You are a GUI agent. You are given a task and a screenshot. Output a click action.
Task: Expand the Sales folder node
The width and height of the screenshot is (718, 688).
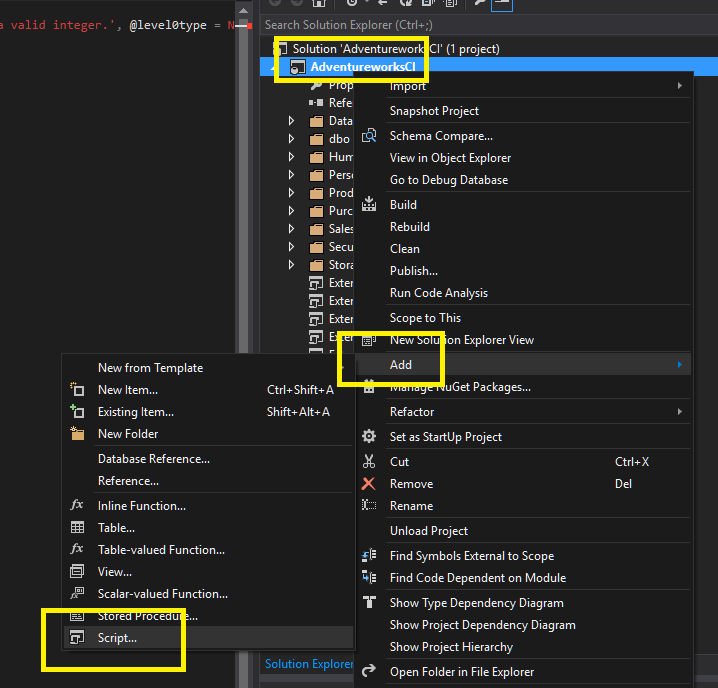(x=291, y=229)
